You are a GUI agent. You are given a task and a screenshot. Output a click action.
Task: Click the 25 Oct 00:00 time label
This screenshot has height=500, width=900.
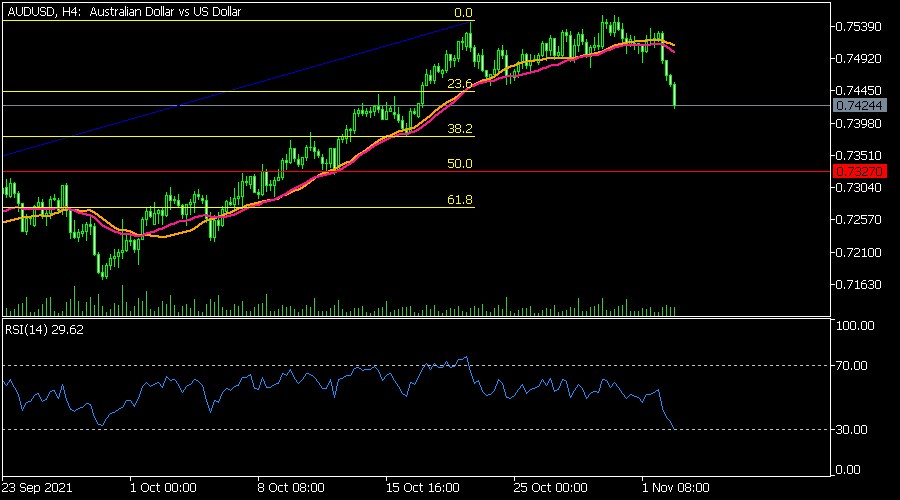pyautogui.click(x=550, y=488)
